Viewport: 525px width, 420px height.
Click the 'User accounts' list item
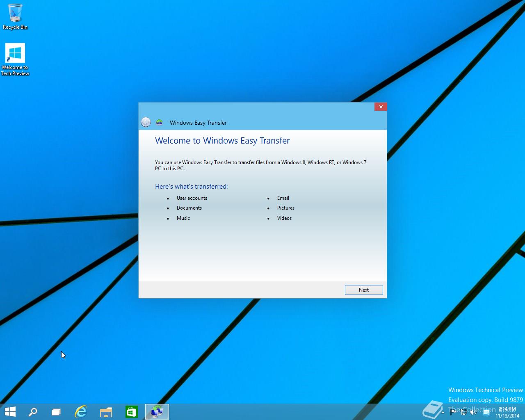click(192, 198)
